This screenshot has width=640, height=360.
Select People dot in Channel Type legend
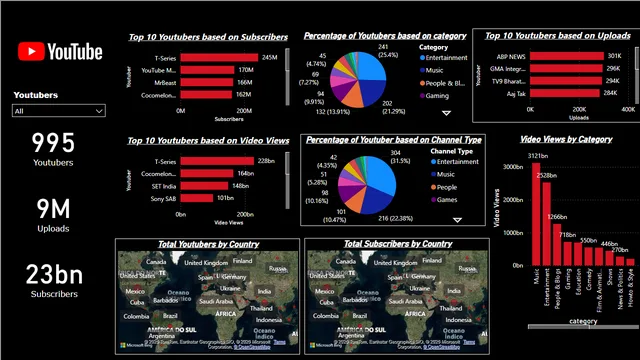(x=433, y=187)
